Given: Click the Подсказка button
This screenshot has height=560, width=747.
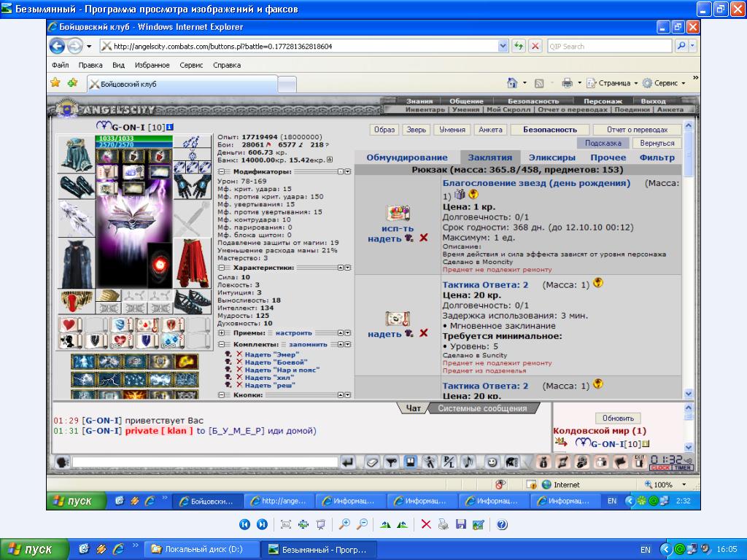Looking at the screenshot, I should 603,143.
